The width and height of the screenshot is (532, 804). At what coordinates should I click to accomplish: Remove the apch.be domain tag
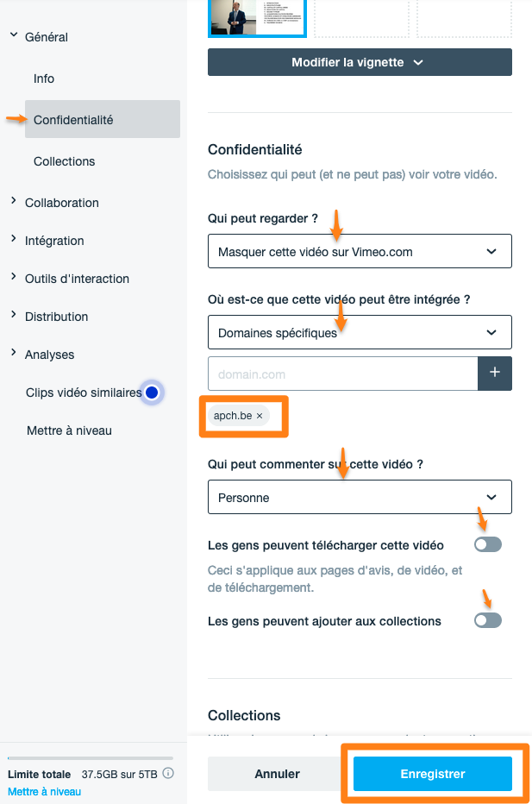tap(260, 416)
